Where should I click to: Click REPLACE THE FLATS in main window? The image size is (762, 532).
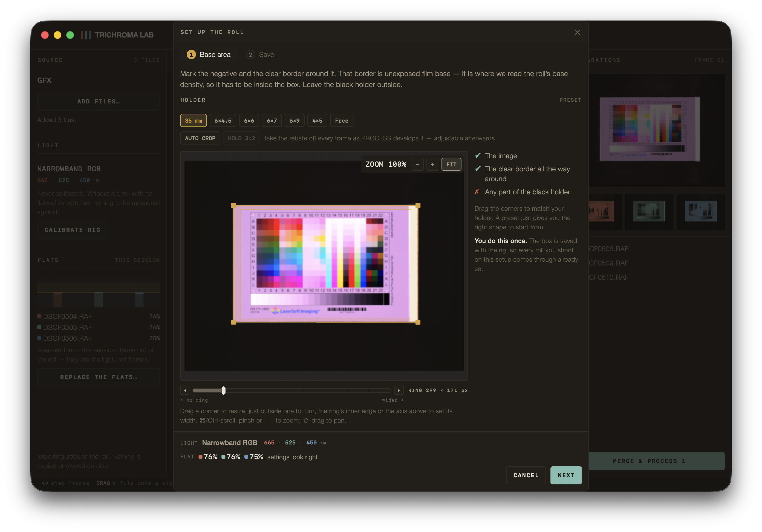(x=99, y=377)
